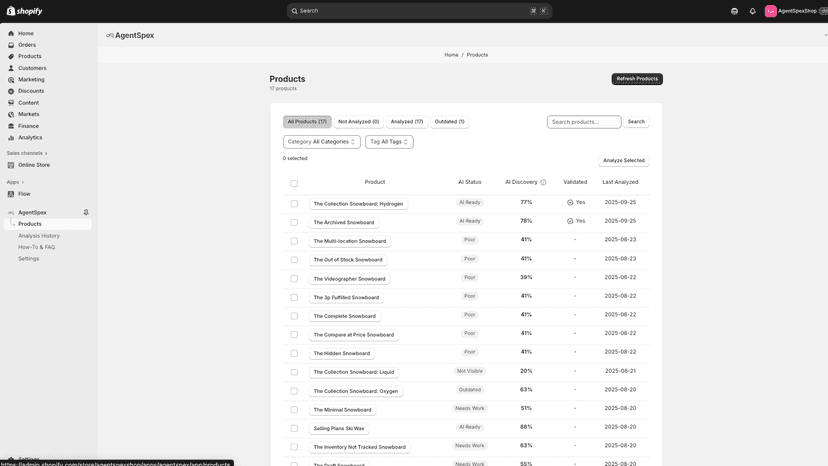This screenshot has height=466, width=828.
Task: Click validated check icon for Hydrogen snowboard
Action: tap(570, 202)
